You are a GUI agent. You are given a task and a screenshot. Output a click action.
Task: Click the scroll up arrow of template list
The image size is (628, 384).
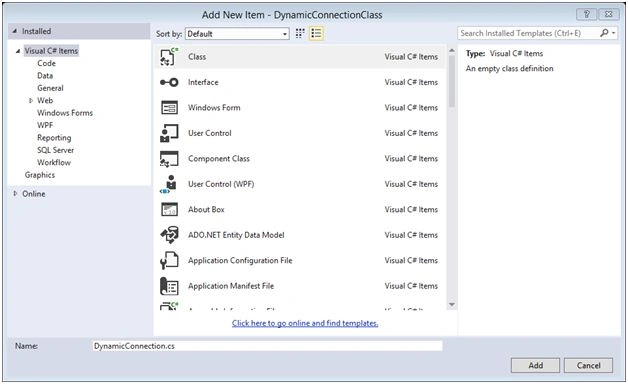pyautogui.click(x=452, y=50)
